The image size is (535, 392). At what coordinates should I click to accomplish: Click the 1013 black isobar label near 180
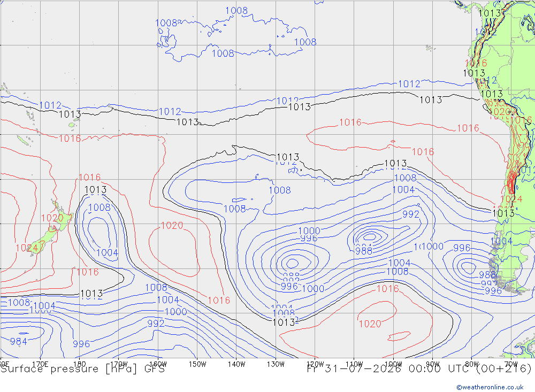pyautogui.click(x=95, y=190)
